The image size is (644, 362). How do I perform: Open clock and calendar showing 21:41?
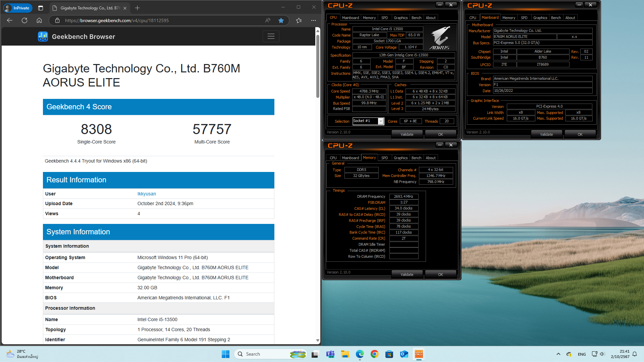[620, 354]
